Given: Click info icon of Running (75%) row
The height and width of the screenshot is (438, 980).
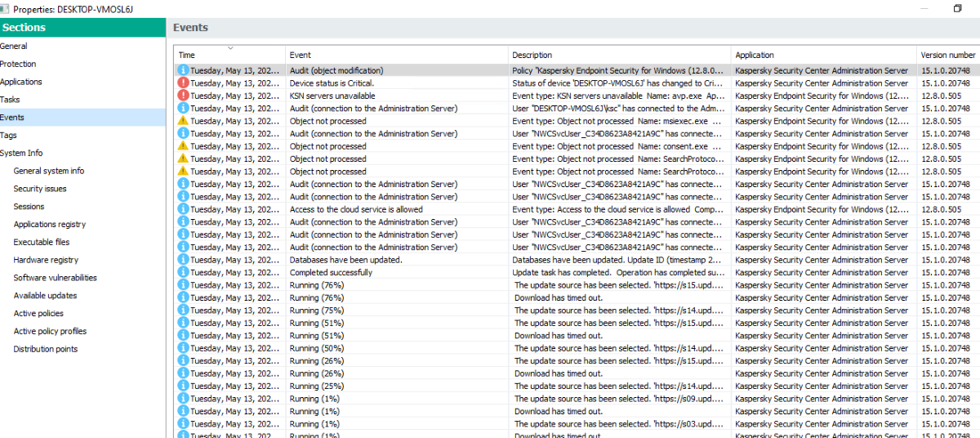Looking at the screenshot, I should [184, 311].
